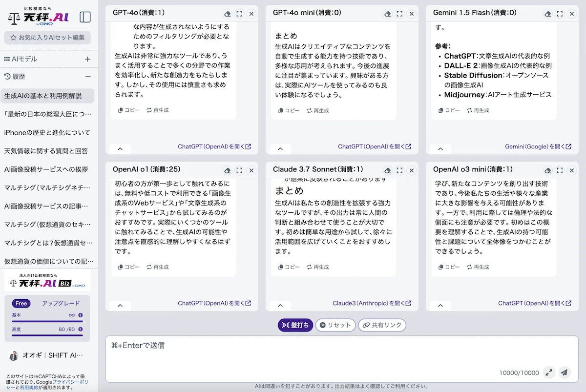Open history item 生成AIの基本と利用例解説
The height and width of the screenshot is (392, 586).
pyautogui.click(x=47, y=96)
